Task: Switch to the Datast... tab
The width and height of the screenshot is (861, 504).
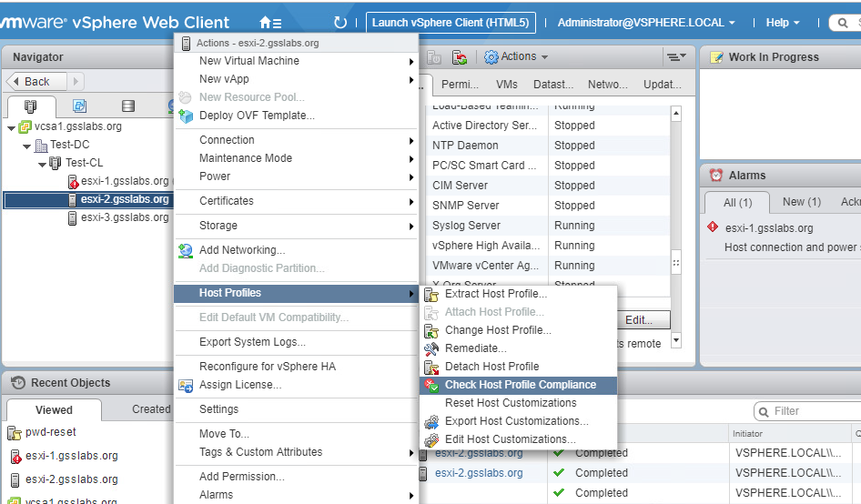Action: coord(553,85)
